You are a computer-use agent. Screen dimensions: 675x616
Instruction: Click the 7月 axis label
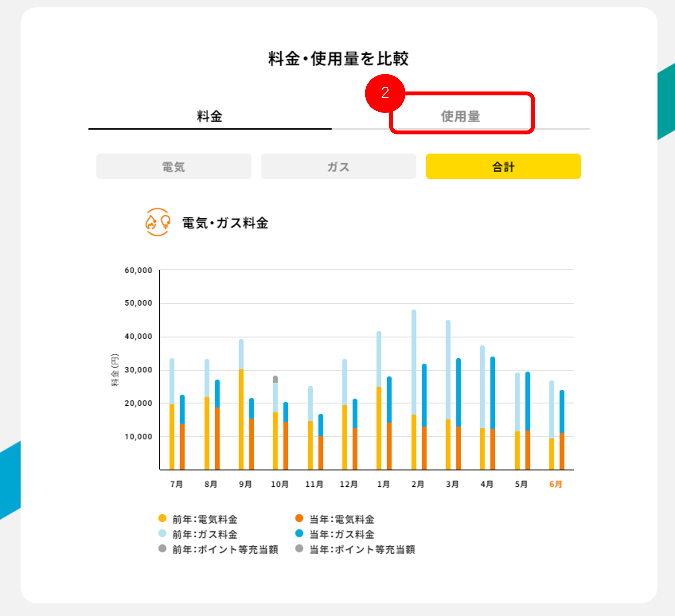[x=176, y=484]
